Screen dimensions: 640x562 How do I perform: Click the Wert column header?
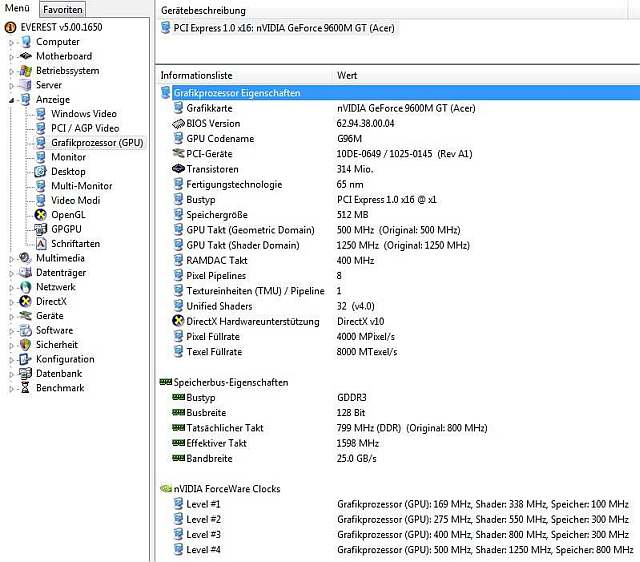click(x=347, y=76)
